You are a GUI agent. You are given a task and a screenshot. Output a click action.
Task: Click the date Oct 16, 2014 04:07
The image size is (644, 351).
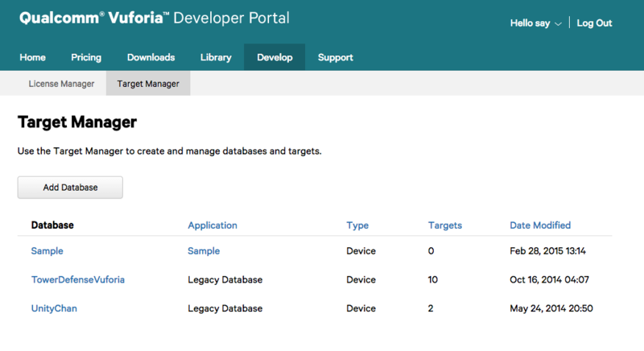[550, 279]
